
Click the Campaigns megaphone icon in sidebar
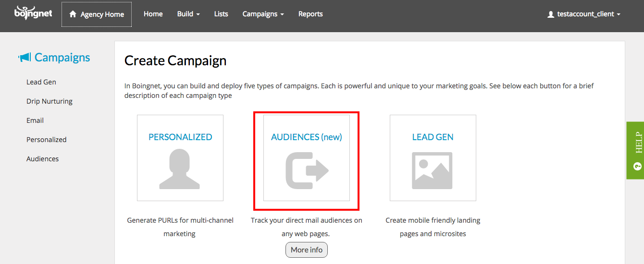25,58
